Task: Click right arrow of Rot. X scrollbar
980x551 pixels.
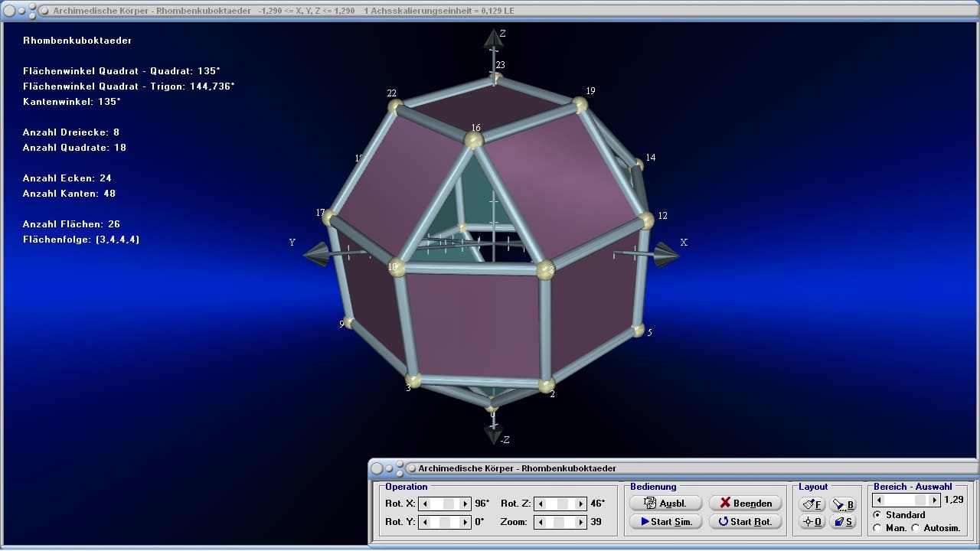Action: 465,504
